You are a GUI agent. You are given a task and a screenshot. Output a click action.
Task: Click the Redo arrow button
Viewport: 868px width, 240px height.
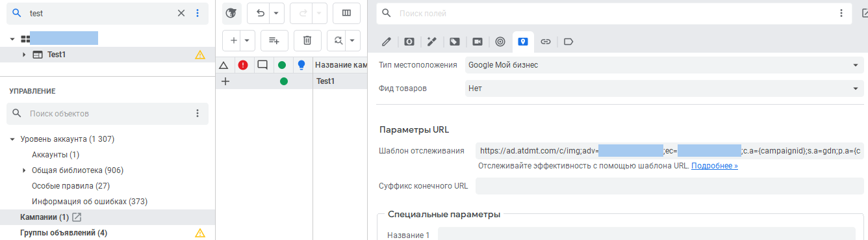(302, 13)
